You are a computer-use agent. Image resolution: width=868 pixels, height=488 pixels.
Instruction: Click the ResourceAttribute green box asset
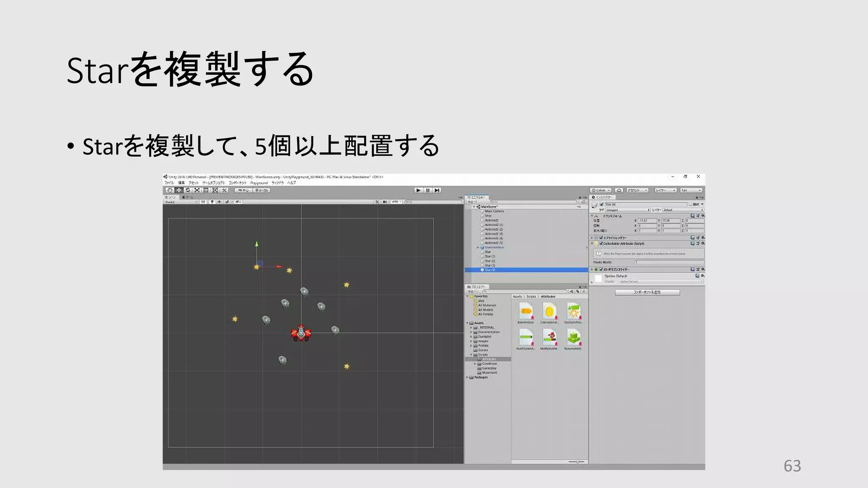[x=574, y=340]
